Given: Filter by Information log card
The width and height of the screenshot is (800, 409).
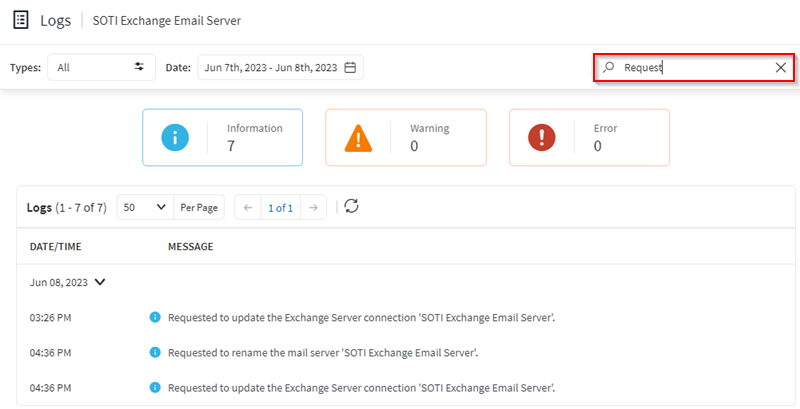Looking at the screenshot, I should click(222, 138).
